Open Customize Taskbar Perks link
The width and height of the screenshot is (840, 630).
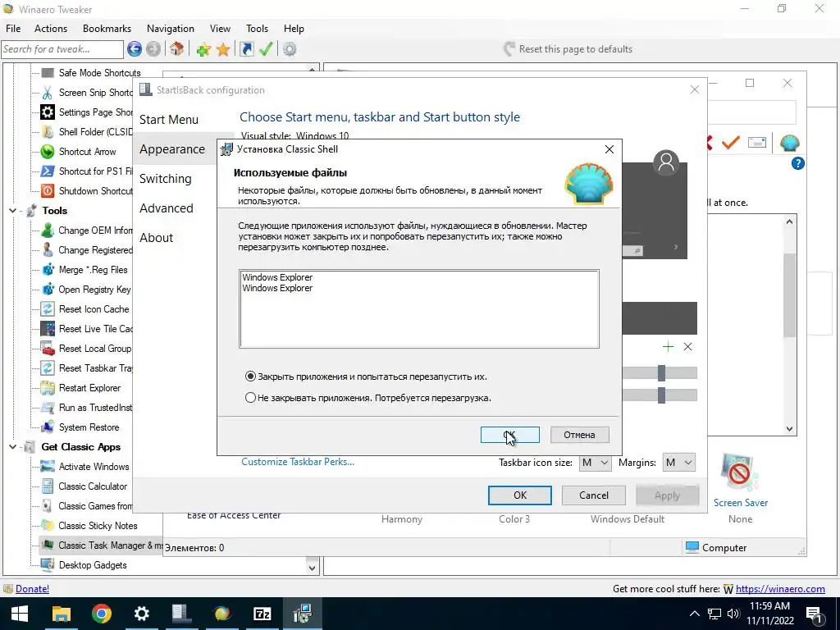pyautogui.click(x=298, y=462)
